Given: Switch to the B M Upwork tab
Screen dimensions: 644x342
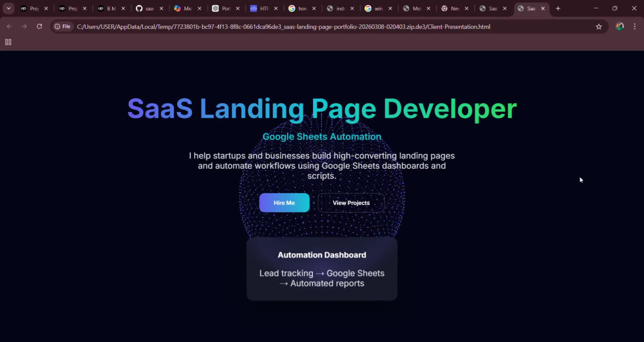Looking at the screenshot, I should pyautogui.click(x=111, y=8).
